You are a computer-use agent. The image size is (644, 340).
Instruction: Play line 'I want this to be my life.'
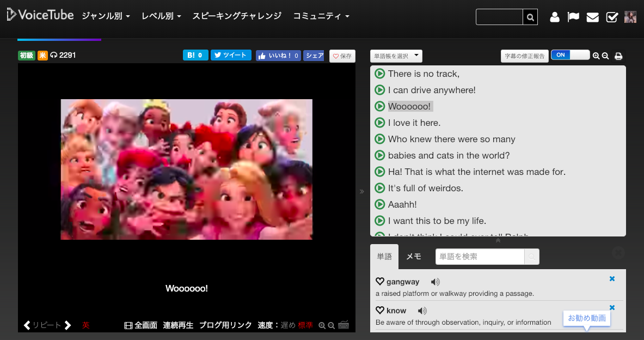tap(379, 221)
